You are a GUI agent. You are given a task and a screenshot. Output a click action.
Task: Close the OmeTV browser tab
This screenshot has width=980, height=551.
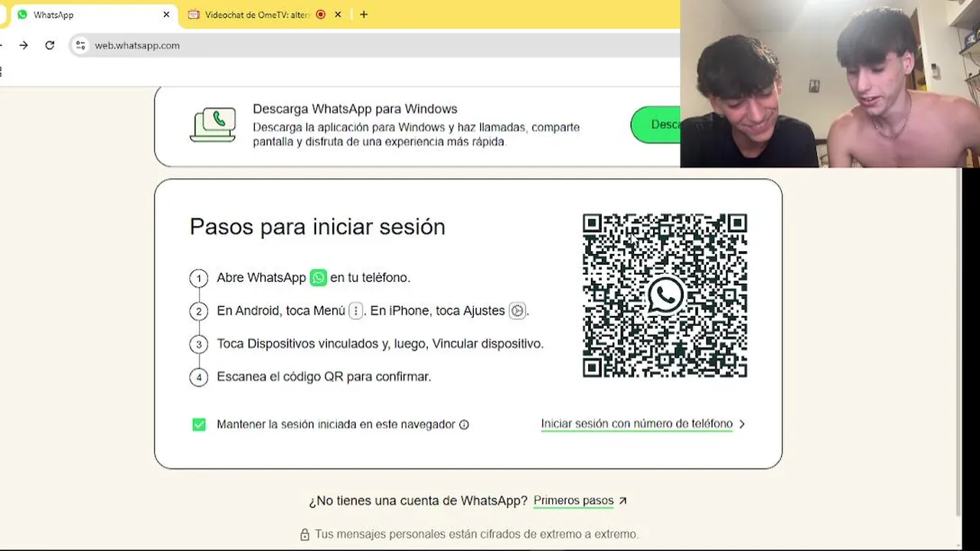click(338, 15)
